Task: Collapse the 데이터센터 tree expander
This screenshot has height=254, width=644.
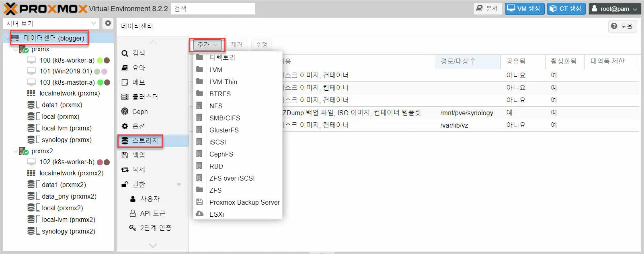Action: (x=7, y=38)
